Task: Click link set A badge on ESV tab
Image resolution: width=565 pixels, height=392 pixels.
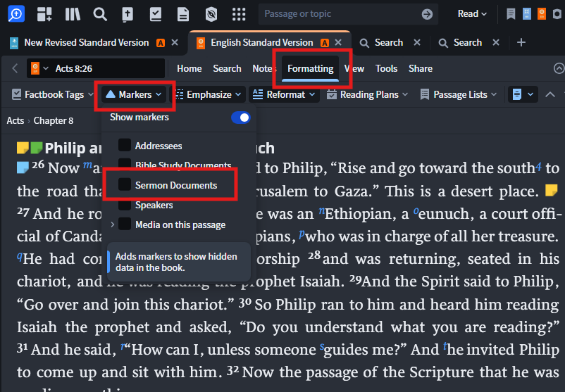Action: coord(325,43)
